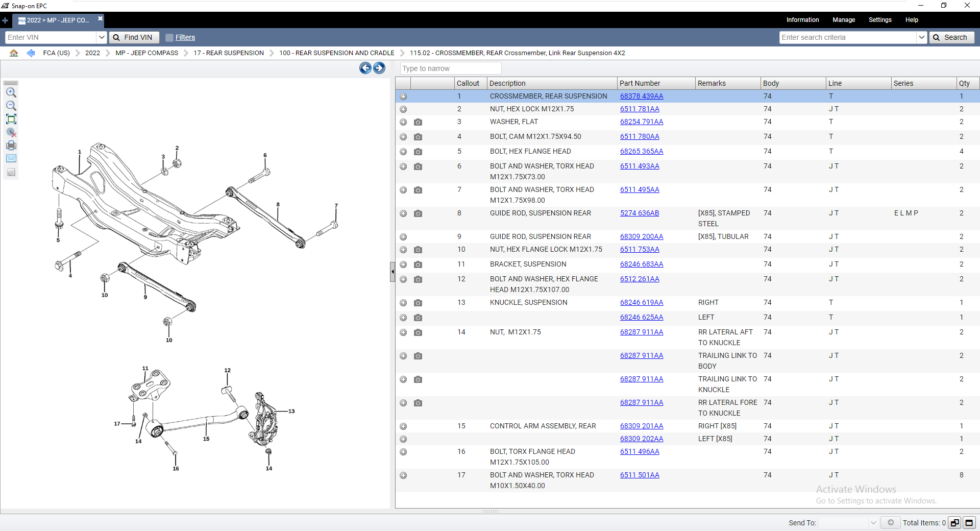Screen dimensions: 980x531
Task: Click the back arrow in breadcrumb
Action: (x=31, y=53)
